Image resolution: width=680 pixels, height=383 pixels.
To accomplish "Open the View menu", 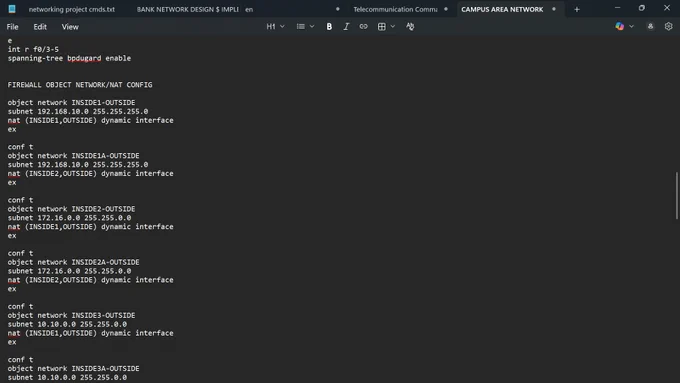I will (70, 27).
